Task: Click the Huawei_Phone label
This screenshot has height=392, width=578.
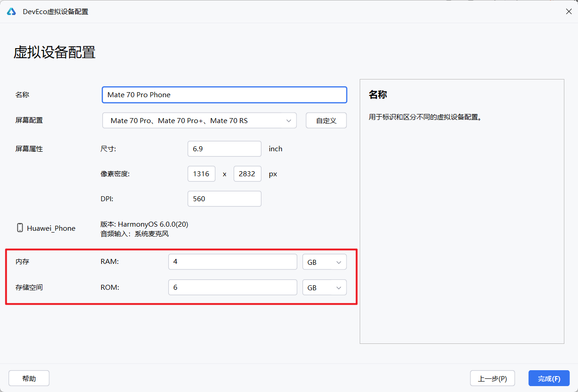Action: point(51,228)
